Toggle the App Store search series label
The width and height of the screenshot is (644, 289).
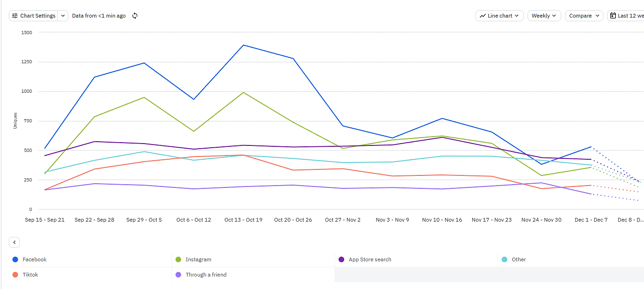[370, 259]
